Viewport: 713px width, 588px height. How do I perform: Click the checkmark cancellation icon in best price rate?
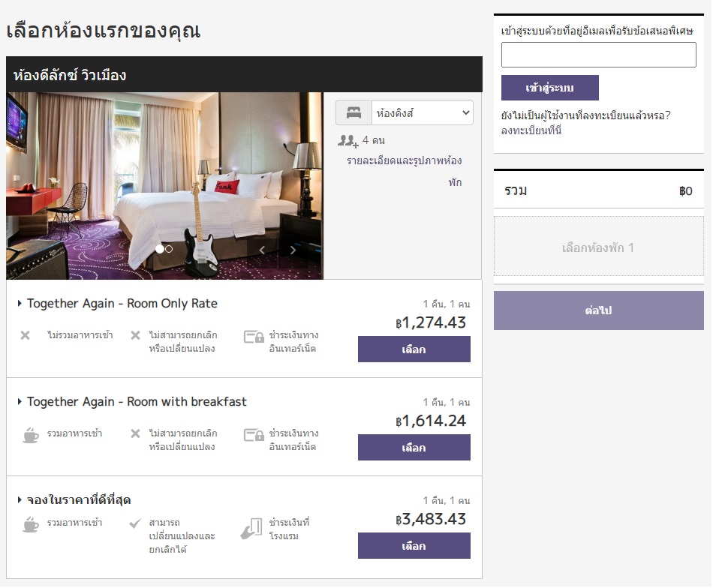point(135,523)
